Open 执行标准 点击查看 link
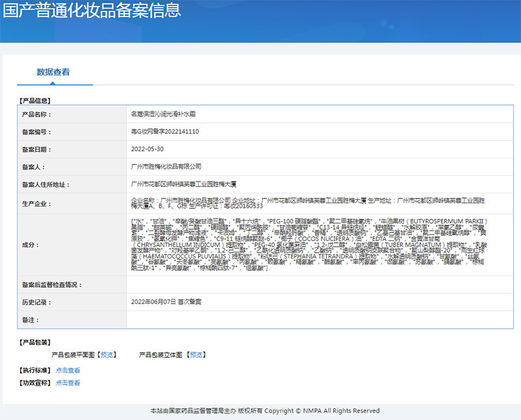 tap(68, 370)
